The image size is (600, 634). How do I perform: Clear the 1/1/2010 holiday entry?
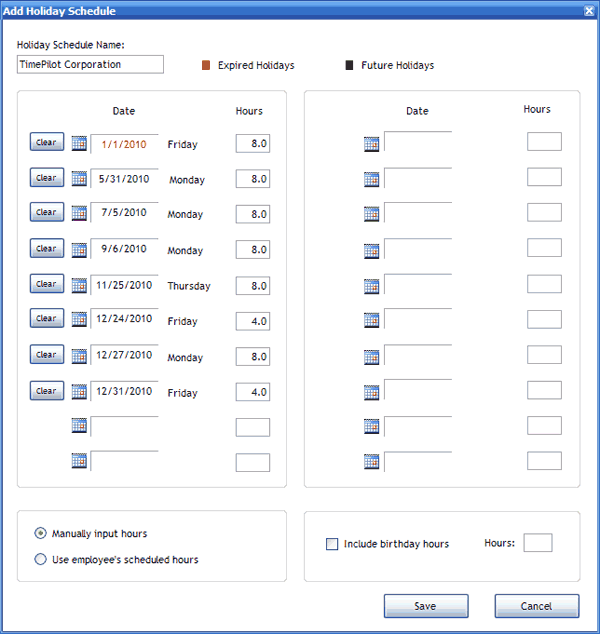46,143
